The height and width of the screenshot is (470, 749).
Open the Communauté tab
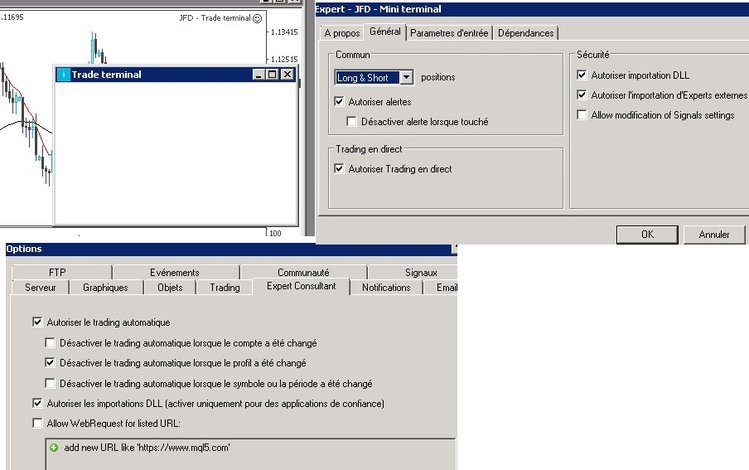[303, 272]
